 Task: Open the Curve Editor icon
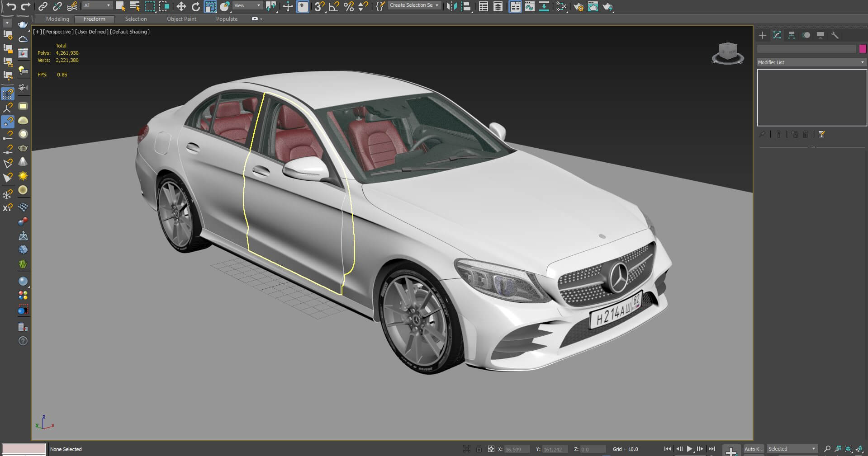pyautogui.click(x=530, y=6)
